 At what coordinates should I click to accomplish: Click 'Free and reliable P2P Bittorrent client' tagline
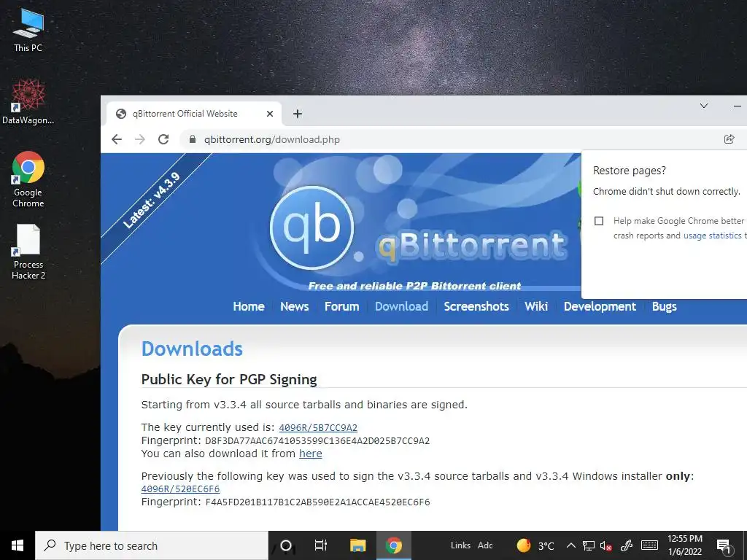414,286
